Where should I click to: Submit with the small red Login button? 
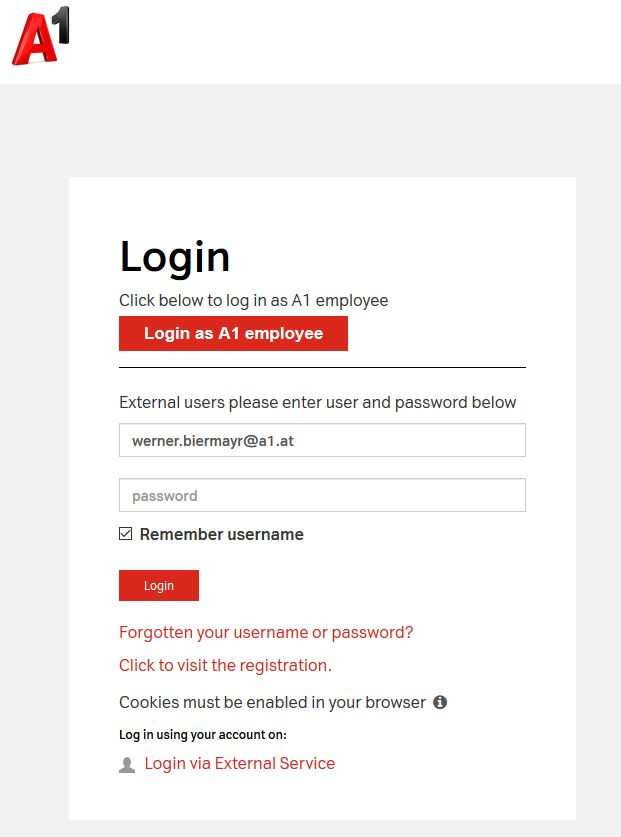click(x=159, y=586)
